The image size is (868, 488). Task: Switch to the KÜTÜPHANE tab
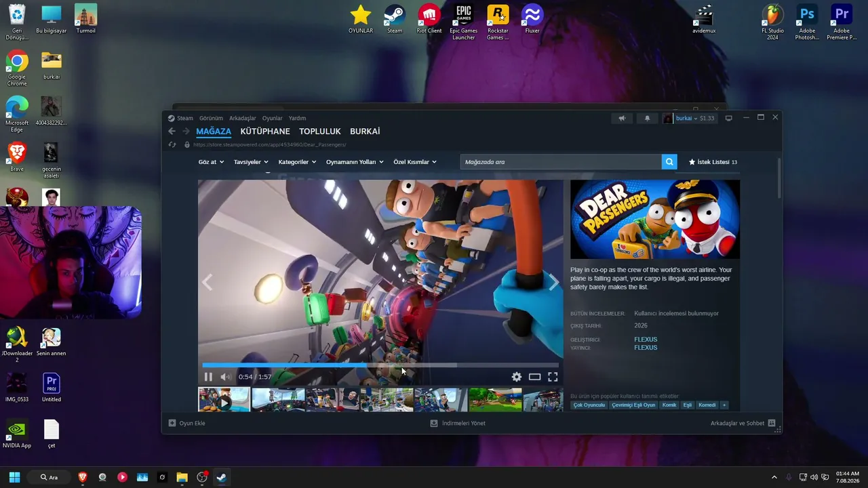pyautogui.click(x=265, y=131)
